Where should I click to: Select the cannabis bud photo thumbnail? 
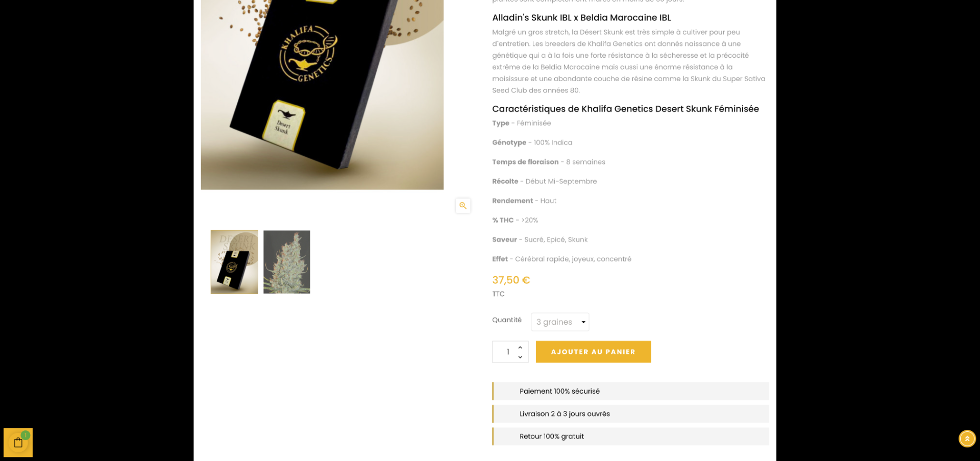(x=287, y=262)
